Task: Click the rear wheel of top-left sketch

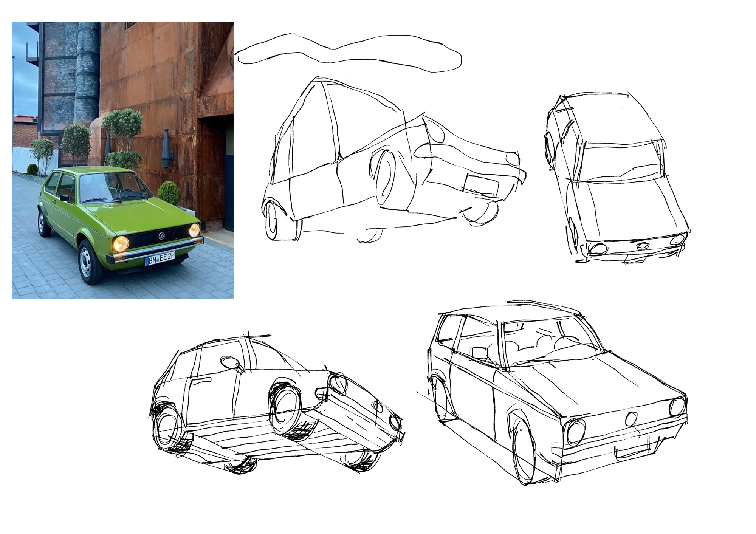Action: pos(273,221)
